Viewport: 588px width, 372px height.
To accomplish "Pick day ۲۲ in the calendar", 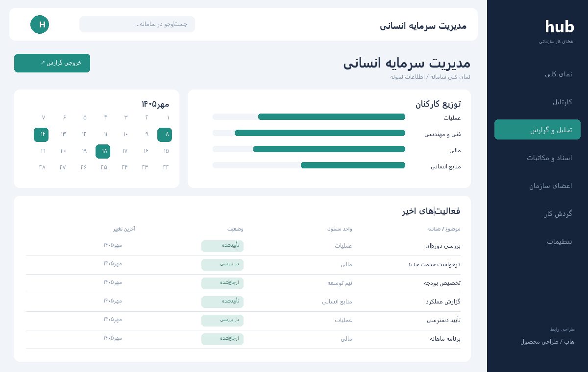I will click(x=166, y=167).
